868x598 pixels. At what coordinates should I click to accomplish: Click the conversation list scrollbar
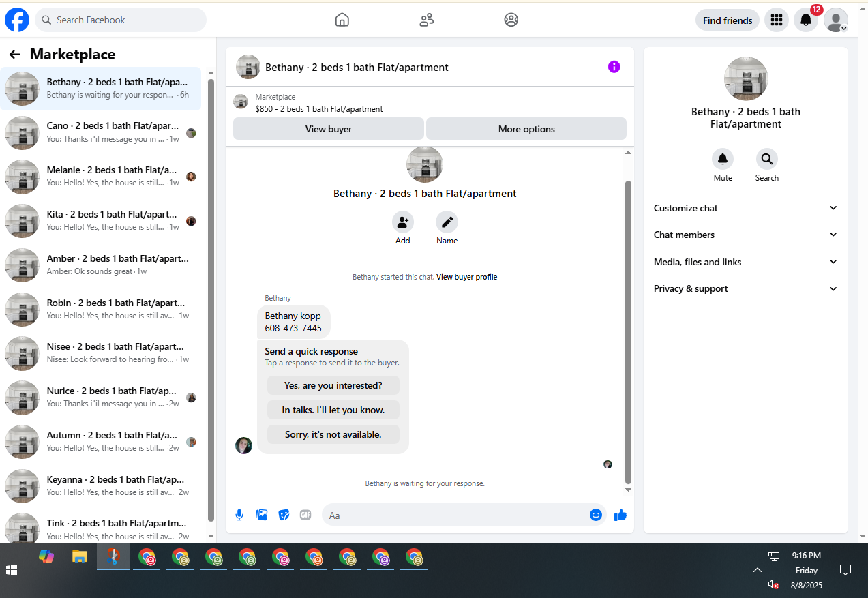211,300
